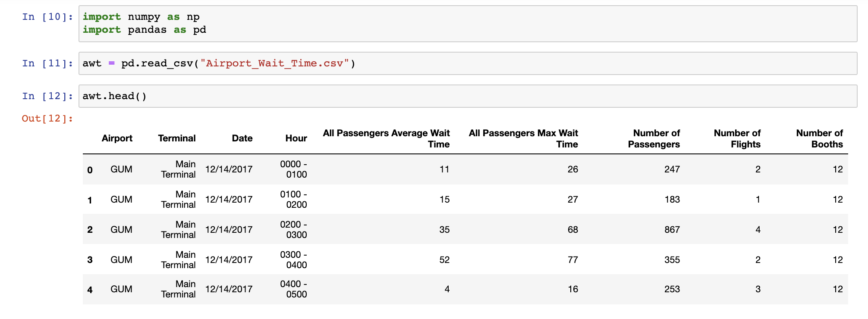Click the passenger count 867 cell
868x319 pixels.
coord(672,230)
